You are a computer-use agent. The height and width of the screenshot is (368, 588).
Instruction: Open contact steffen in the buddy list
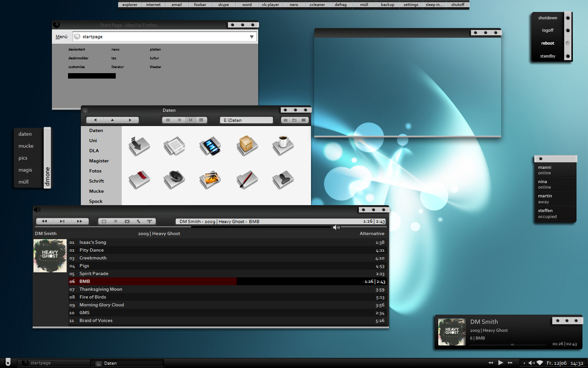coord(555,213)
